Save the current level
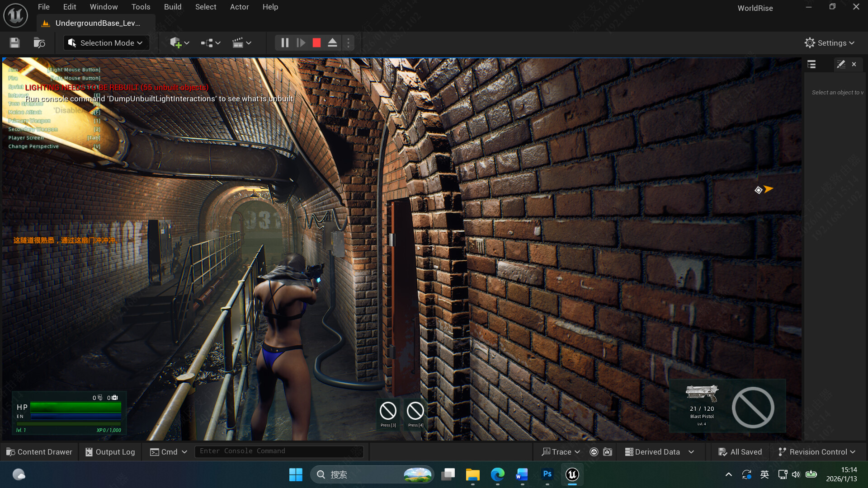The width and height of the screenshot is (868, 488). click(14, 42)
